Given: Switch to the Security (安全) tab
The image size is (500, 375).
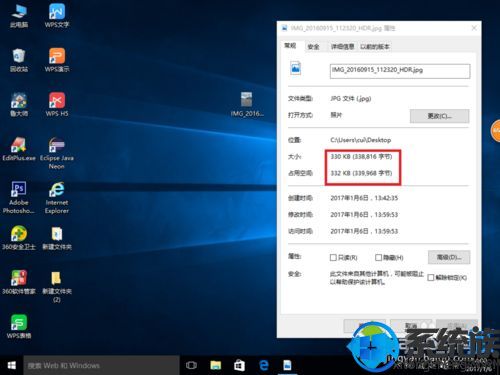Looking at the screenshot, I should click(x=313, y=47).
